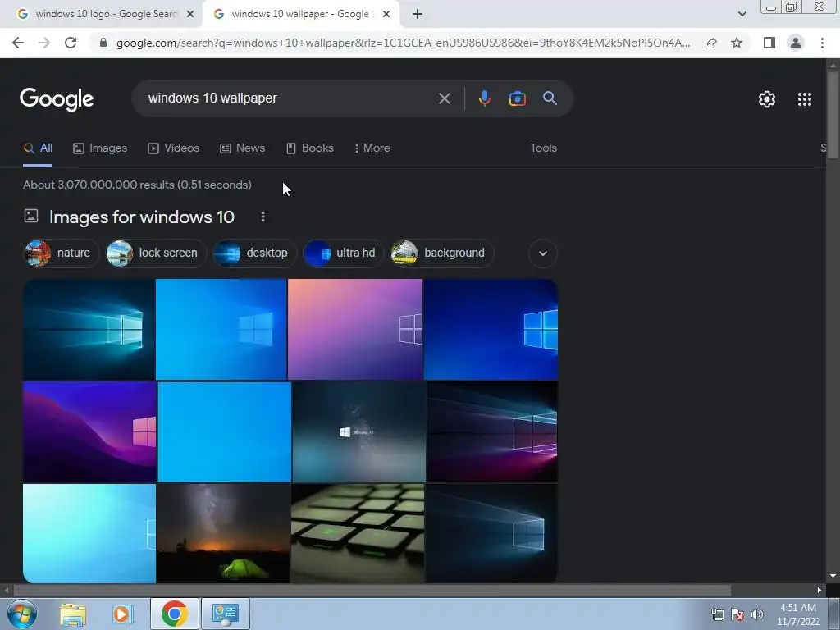The image size is (840, 630).
Task: Open the green tent night sky thumbnail
Action: [x=223, y=533]
